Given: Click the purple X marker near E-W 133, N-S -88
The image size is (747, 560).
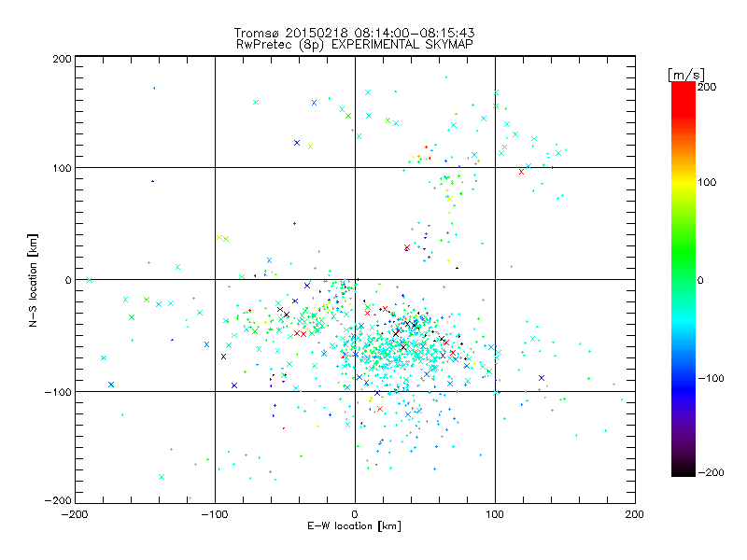Looking at the screenshot, I should point(542,378).
